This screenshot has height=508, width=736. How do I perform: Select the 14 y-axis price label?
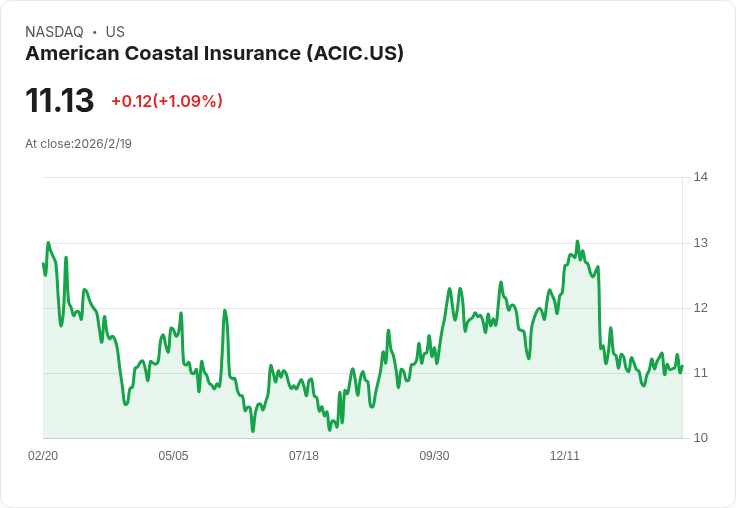click(x=701, y=177)
